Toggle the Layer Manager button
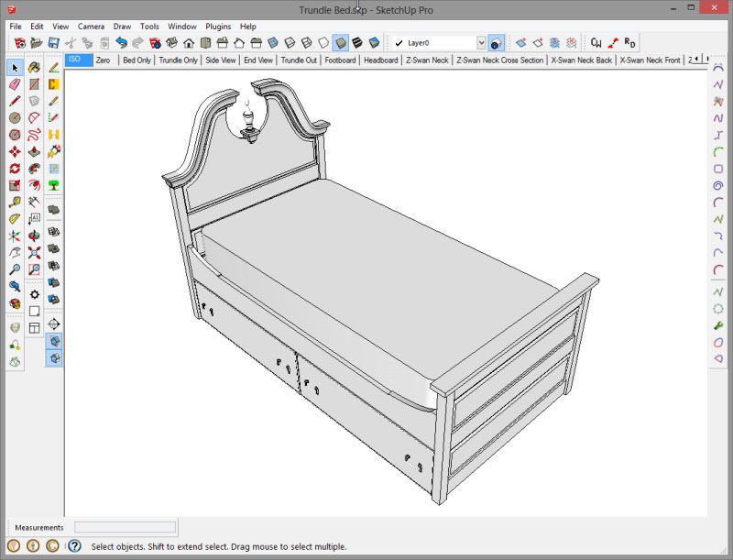Image resolution: width=733 pixels, height=560 pixels. click(x=496, y=43)
